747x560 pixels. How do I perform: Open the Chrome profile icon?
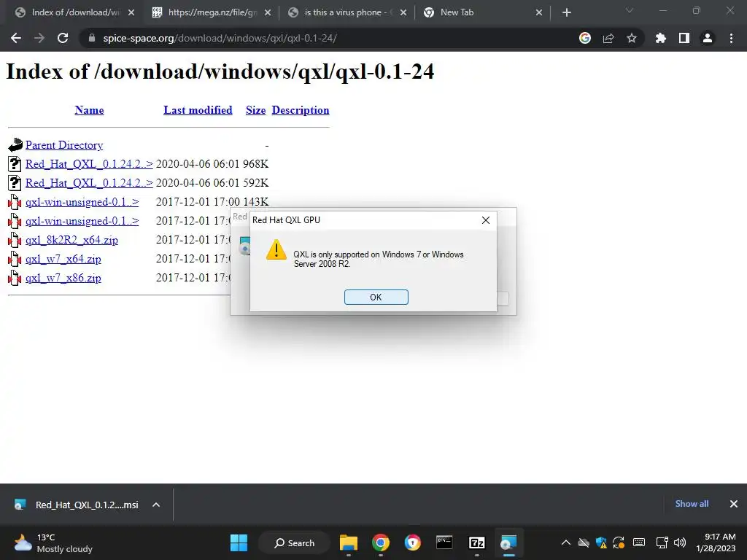[708, 38]
